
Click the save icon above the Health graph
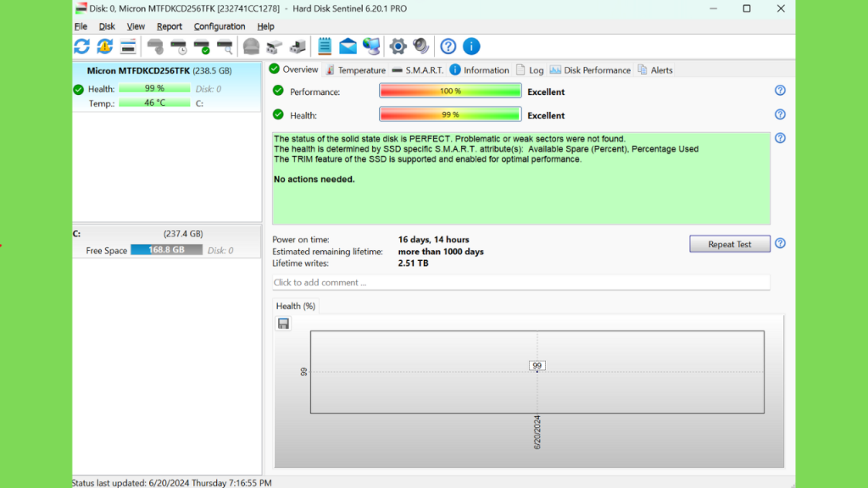pyautogui.click(x=283, y=324)
